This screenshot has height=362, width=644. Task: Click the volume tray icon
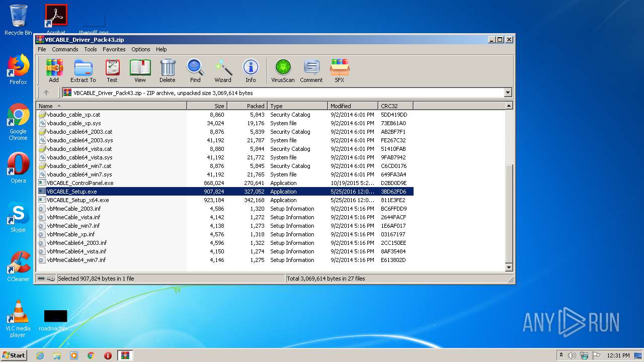tap(572, 355)
